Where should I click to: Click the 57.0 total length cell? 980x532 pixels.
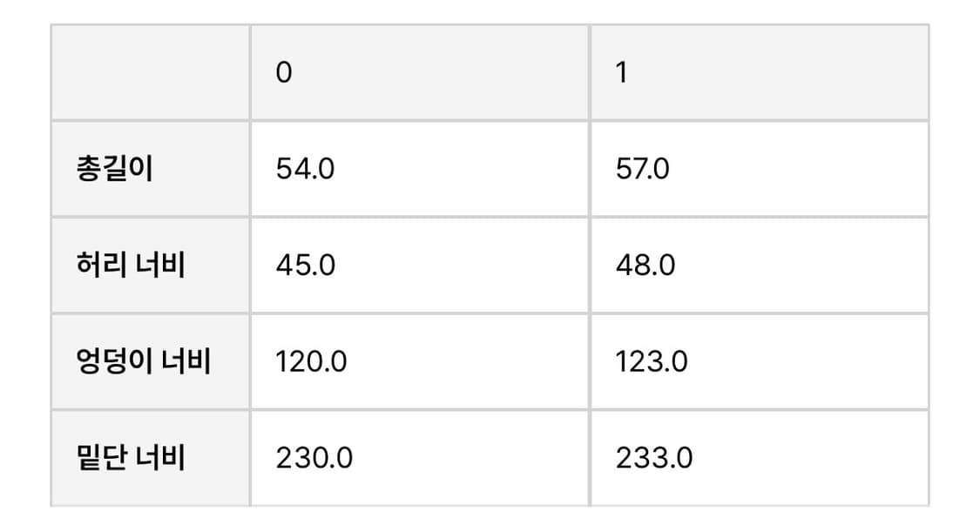tap(643, 169)
